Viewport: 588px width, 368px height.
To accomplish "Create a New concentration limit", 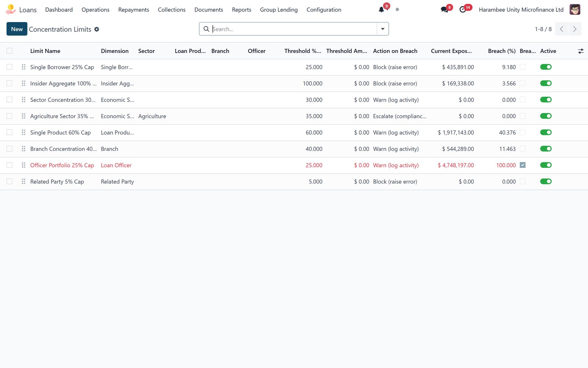I will click(x=17, y=29).
